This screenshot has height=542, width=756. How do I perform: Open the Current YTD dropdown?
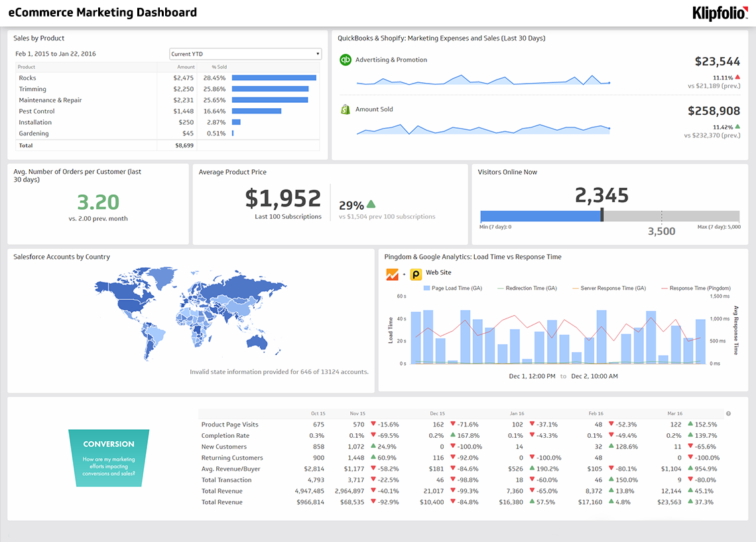coord(245,54)
